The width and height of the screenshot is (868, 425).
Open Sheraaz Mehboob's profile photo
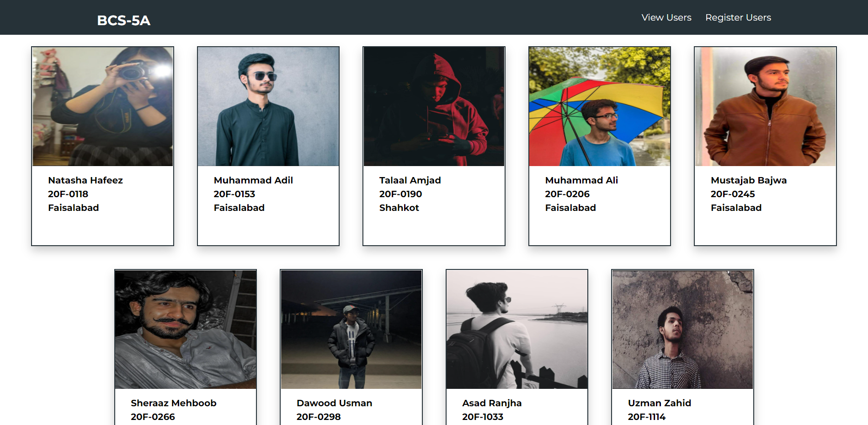coord(186,329)
